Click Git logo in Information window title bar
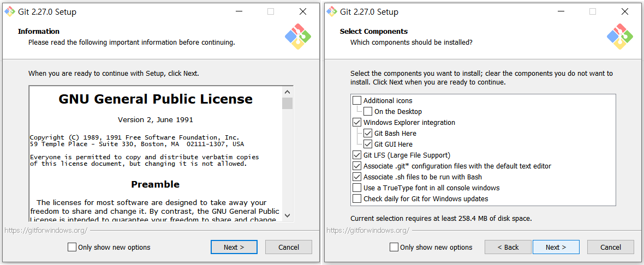The width and height of the screenshot is (644, 265). point(10,11)
